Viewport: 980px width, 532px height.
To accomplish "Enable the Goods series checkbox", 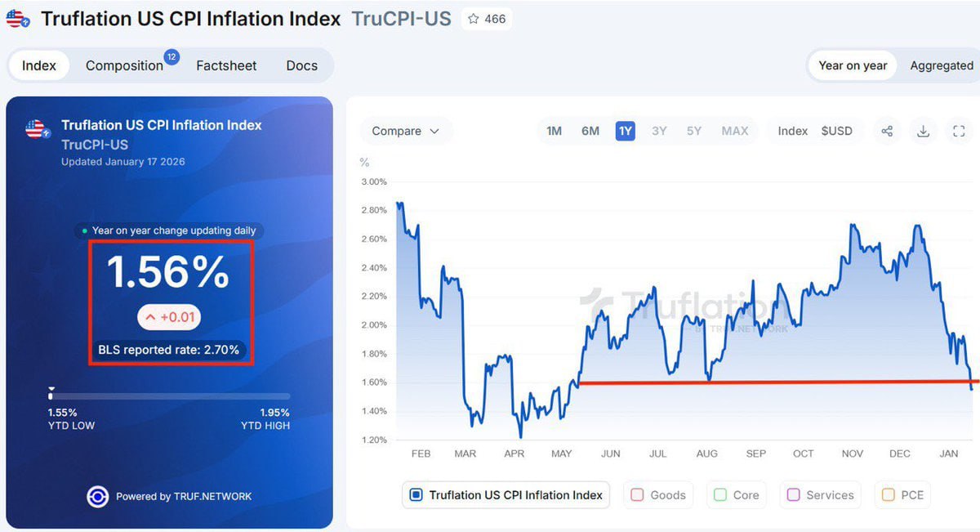I will [x=637, y=495].
